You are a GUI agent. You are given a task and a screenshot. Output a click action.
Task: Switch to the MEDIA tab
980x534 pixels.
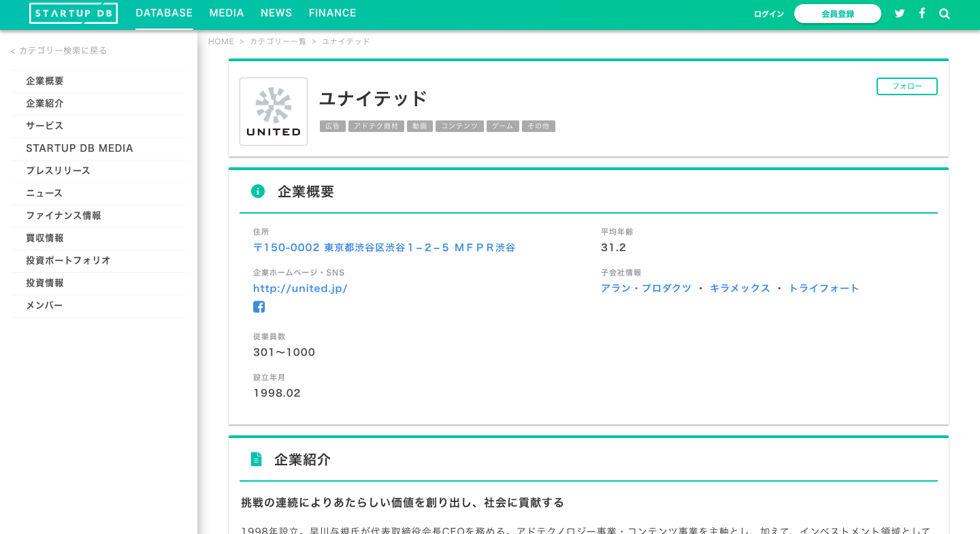click(227, 13)
